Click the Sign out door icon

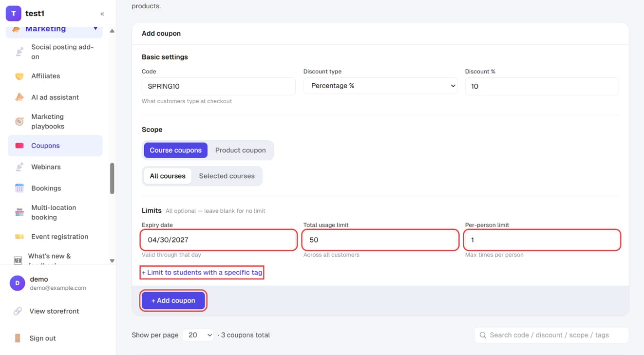pyautogui.click(x=18, y=338)
